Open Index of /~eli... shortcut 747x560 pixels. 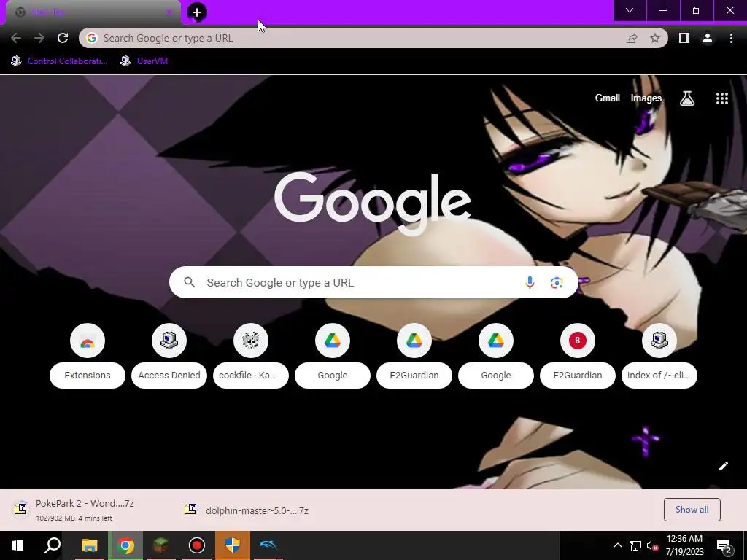pos(659,356)
